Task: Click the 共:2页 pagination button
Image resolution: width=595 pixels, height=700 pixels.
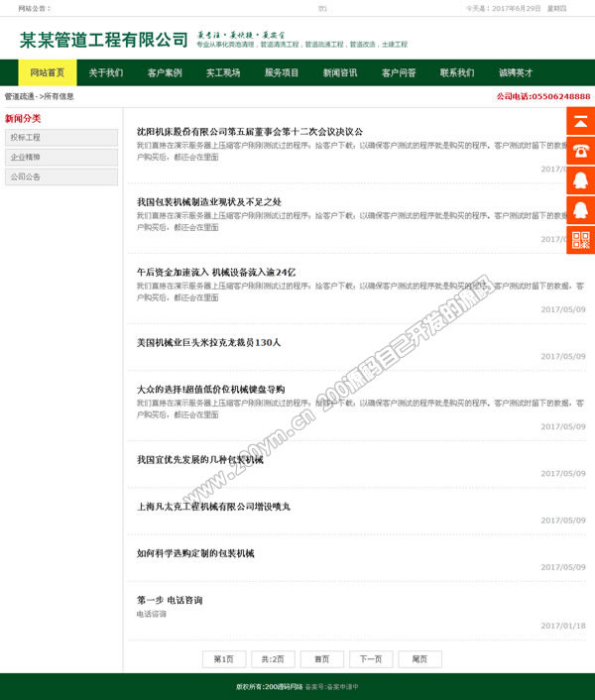Action: point(273,659)
